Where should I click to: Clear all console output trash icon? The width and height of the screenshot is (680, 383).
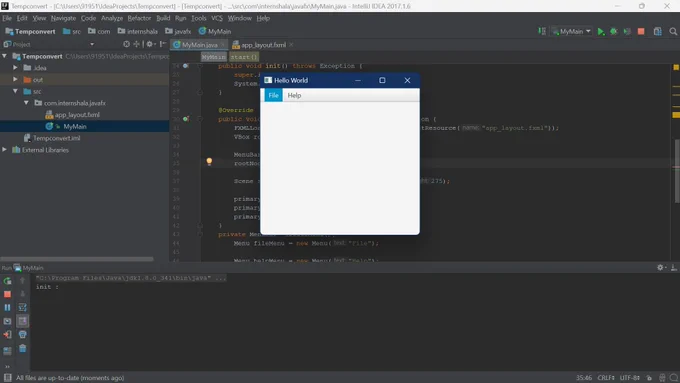(23, 348)
